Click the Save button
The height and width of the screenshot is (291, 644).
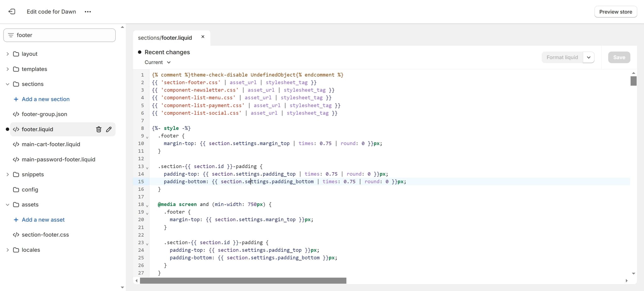click(619, 57)
